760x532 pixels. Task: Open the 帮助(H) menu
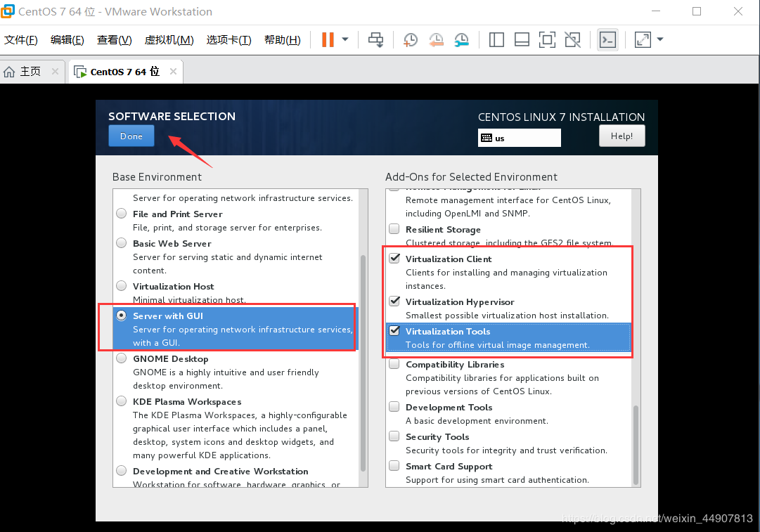tap(283, 40)
